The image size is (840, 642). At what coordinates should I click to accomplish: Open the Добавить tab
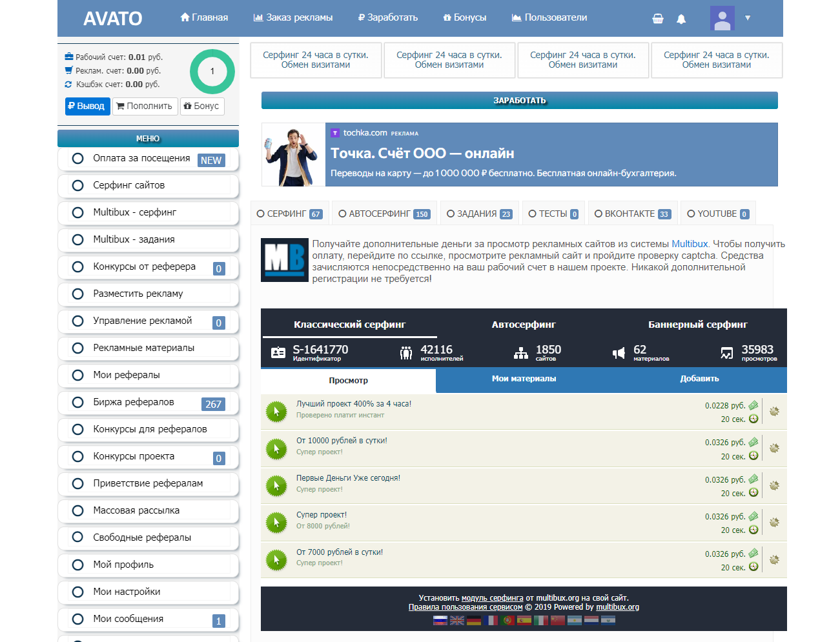point(699,379)
